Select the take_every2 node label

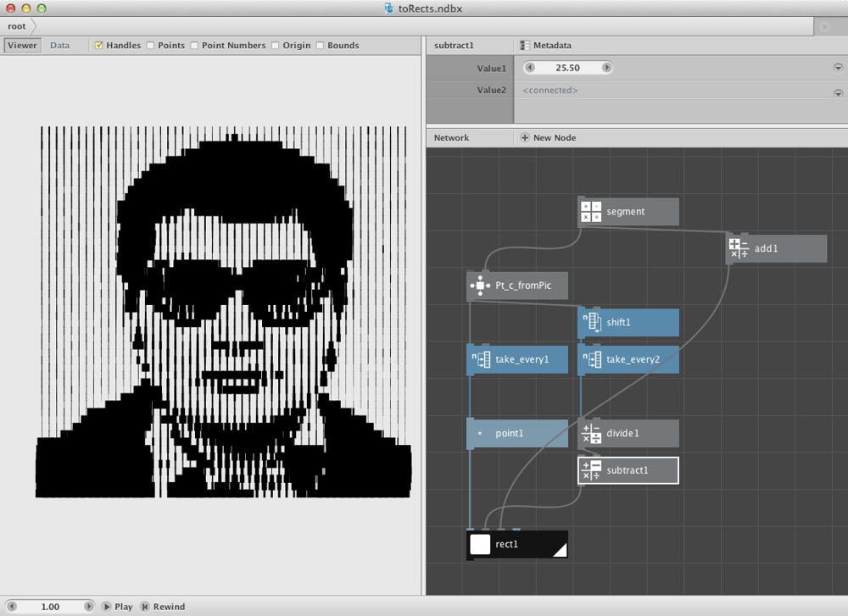[633, 359]
